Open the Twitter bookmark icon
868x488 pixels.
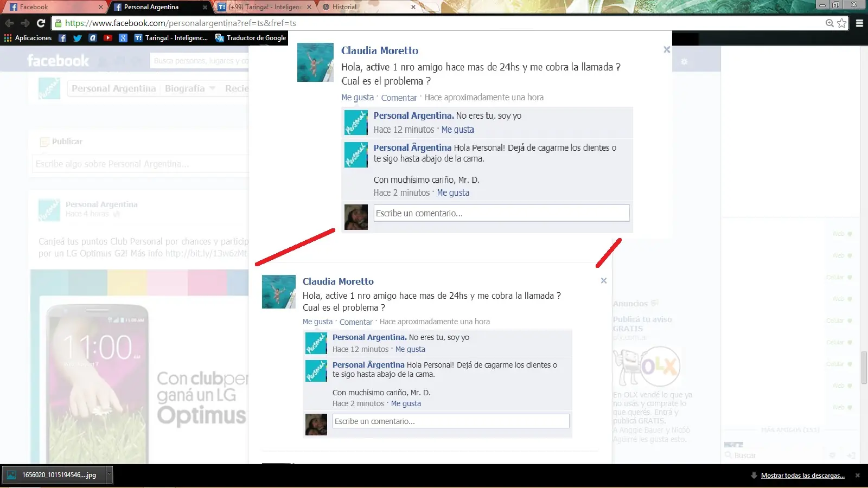click(x=78, y=38)
